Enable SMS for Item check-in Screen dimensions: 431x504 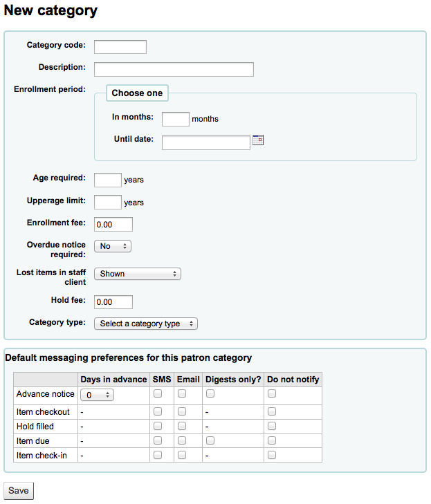[x=158, y=455]
